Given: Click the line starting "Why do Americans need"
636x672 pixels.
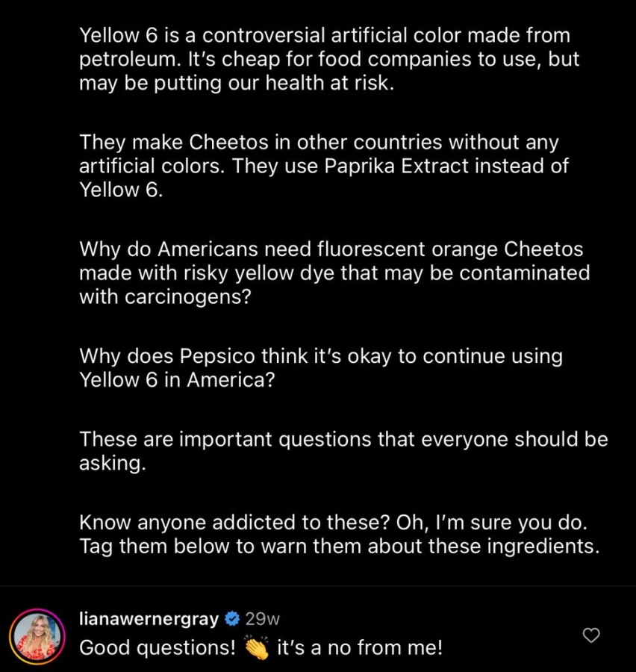Looking at the screenshot, I should click(x=331, y=248).
